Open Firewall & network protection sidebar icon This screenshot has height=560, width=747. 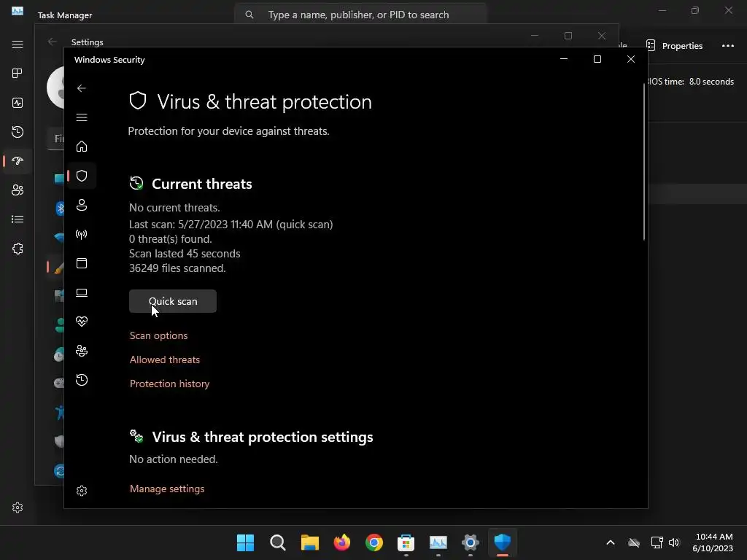point(82,234)
